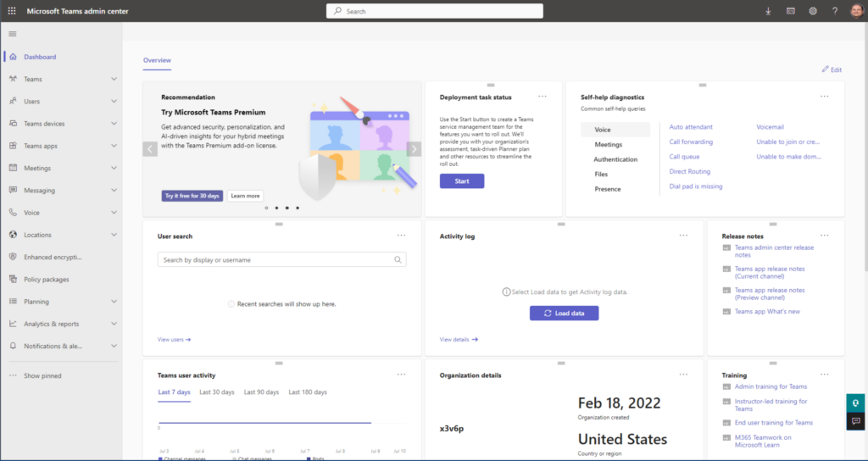The width and height of the screenshot is (868, 461).
Task: Expand the Voice chevron
Action: click(x=114, y=213)
